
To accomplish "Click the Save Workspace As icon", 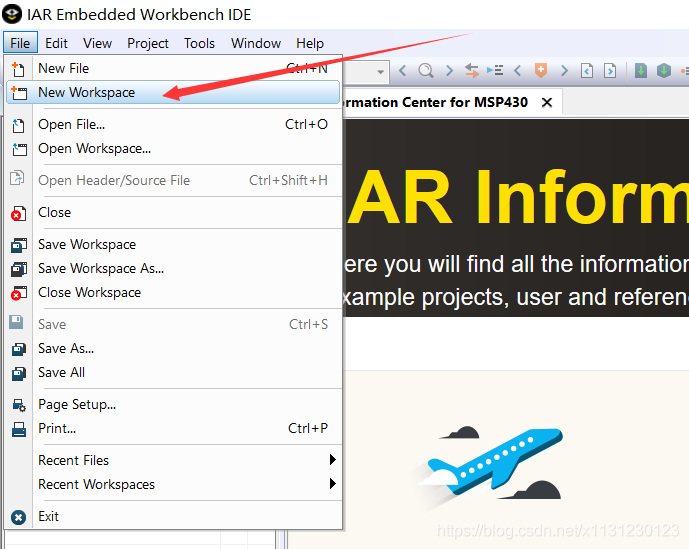I will pyautogui.click(x=18, y=269).
